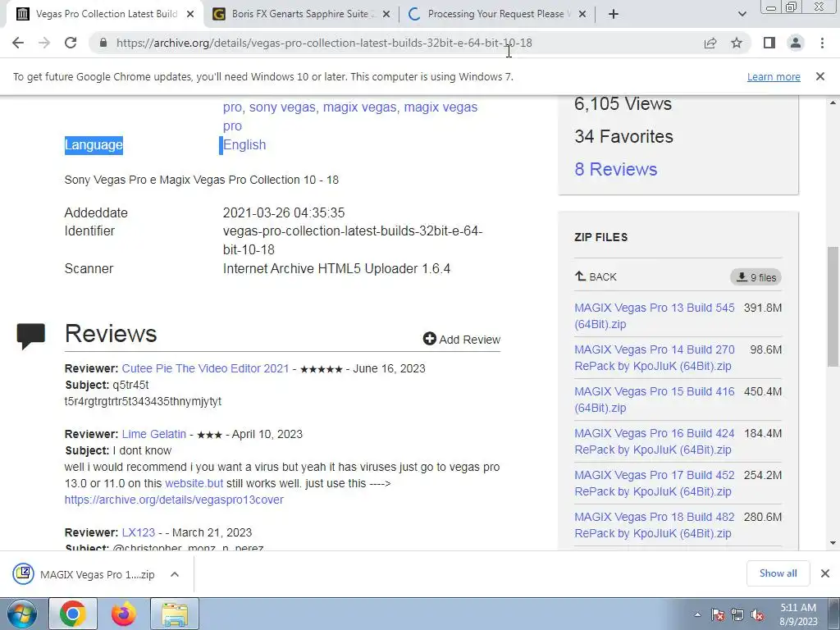Open Chrome's three-dot menu
Image resolution: width=840 pixels, height=630 pixels.
click(822, 43)
